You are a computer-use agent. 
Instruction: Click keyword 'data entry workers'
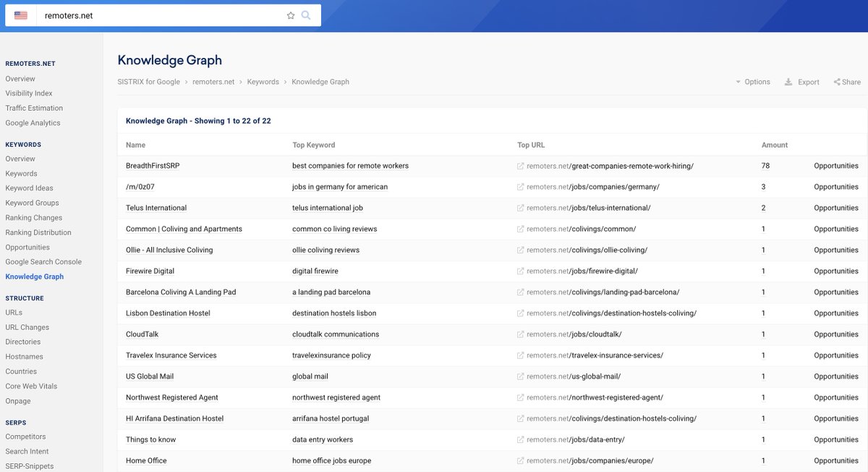pos(323,439)
